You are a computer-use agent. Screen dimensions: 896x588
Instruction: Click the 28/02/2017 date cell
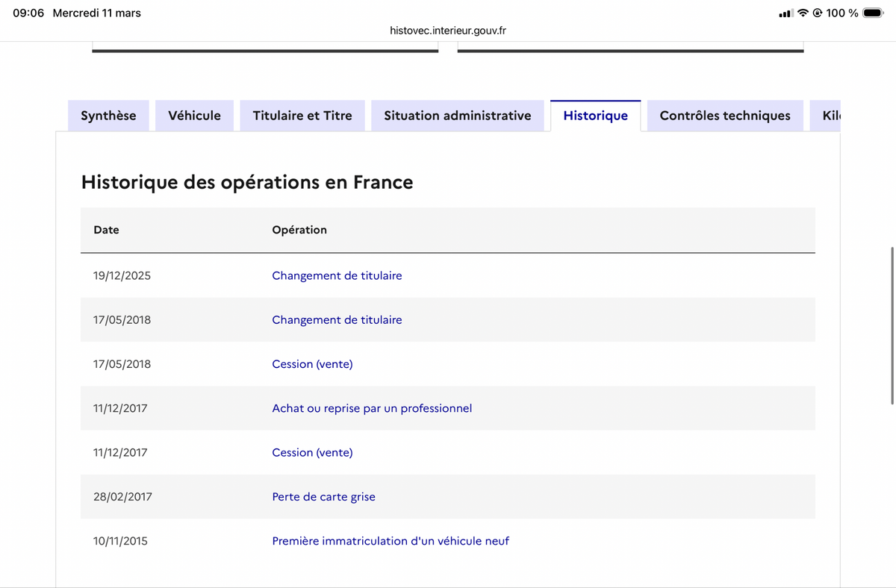click(122, 496)
